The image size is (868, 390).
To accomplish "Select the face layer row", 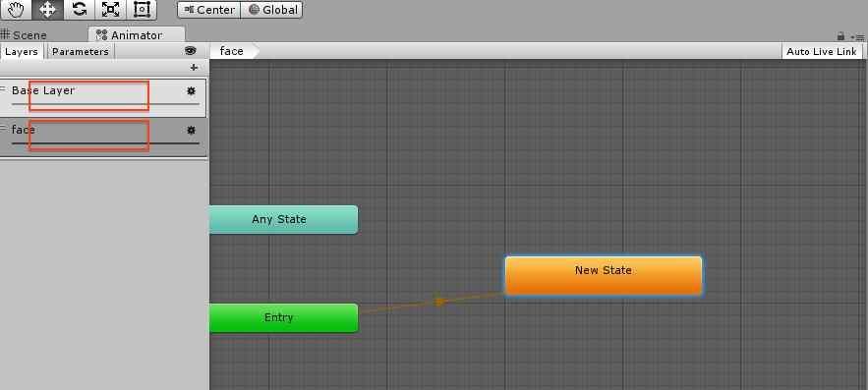I will 103,138.
